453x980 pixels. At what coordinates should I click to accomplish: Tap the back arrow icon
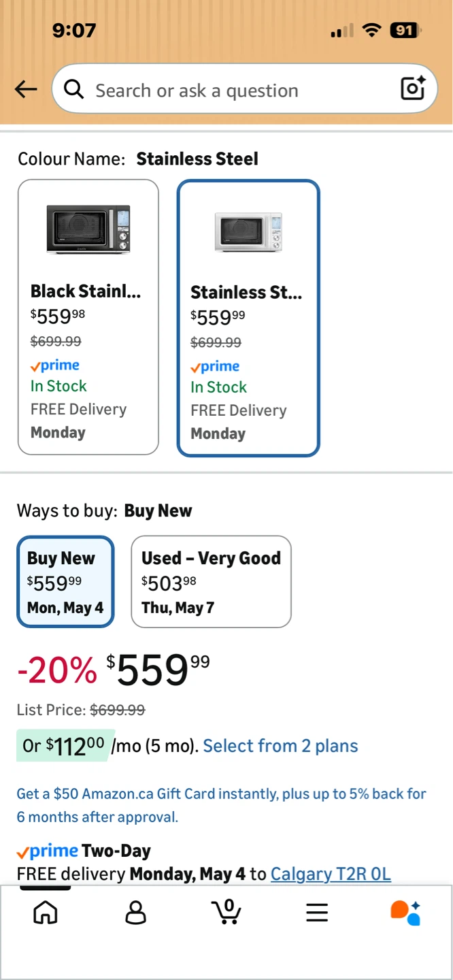26,89
